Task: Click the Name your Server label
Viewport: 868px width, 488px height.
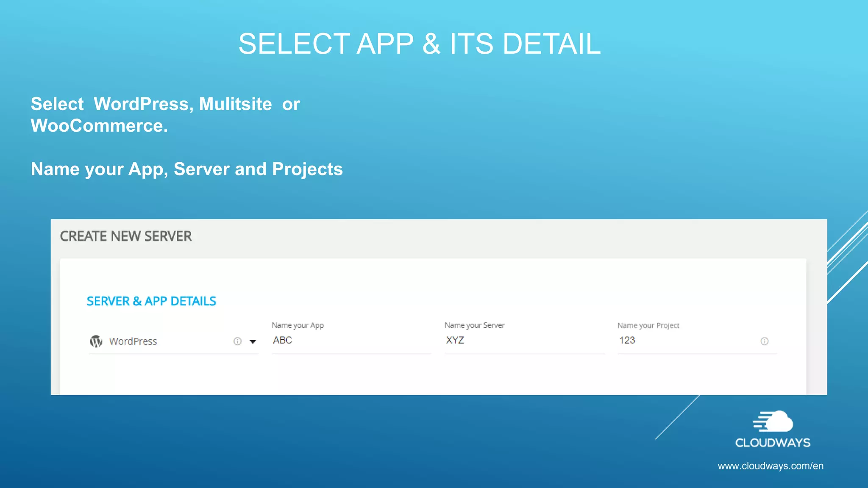Action: point(475,325)
